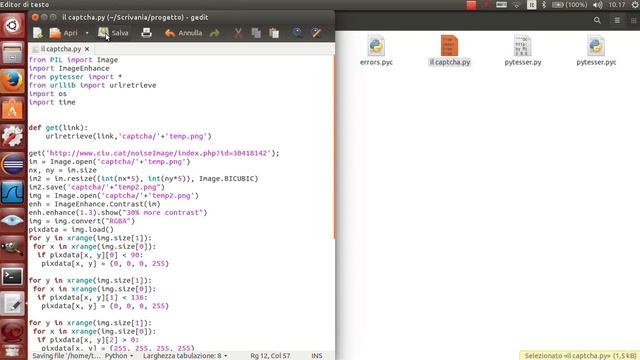This screenshot has width=640, height=360.
Task: Click the 'pixdata = img.load()' line
Action: (x=71, y=229)
